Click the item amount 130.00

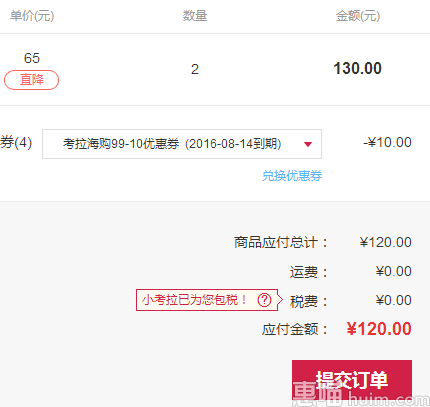coord(358,68)
